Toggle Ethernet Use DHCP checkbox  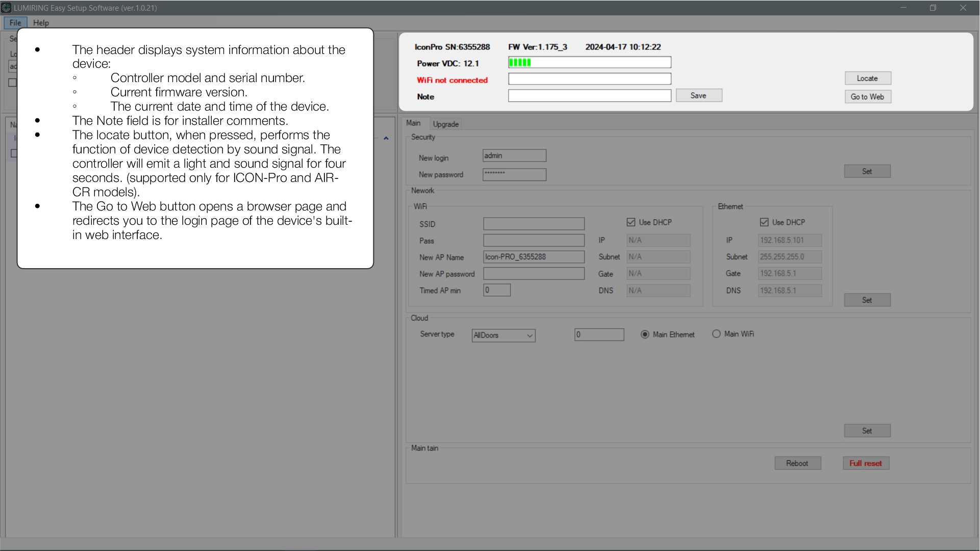tap(764, 222)
